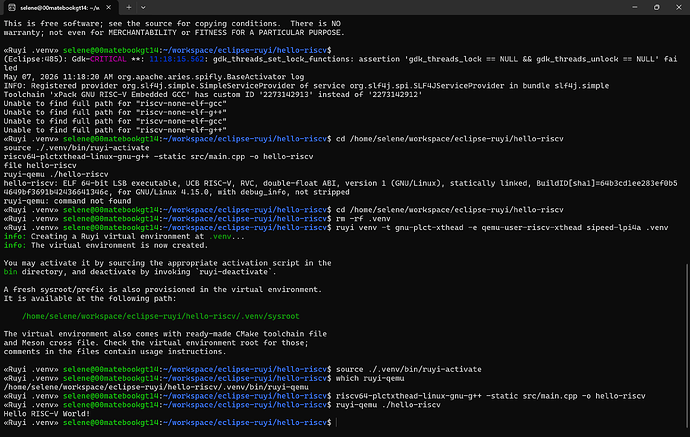
Task: Click 'FITNESS FOR A PARTICULAR PURPOSE.' text
Action: click(270, 33)
